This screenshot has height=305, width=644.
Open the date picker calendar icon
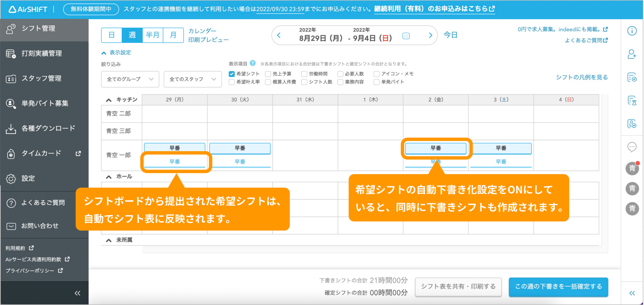pyautogui.click(x=406, y=36)
